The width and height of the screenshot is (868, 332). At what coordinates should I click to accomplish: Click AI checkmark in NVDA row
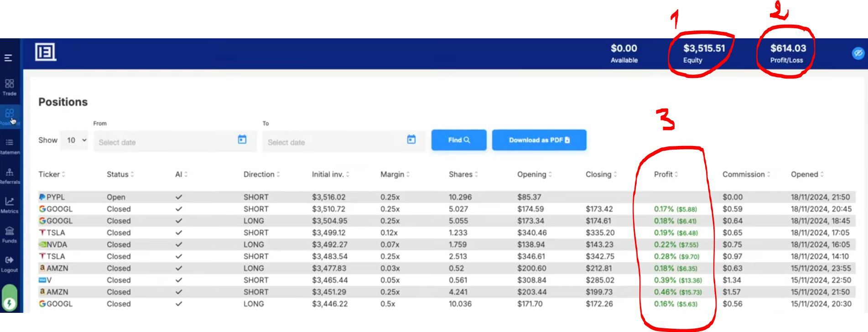click(179, 244)
